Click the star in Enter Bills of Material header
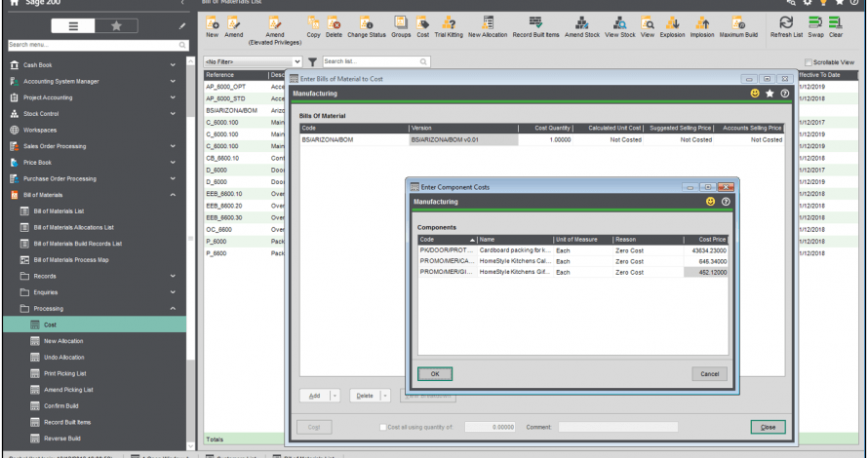This screenshot has width=868, height=458. click(x=769, y=94)
